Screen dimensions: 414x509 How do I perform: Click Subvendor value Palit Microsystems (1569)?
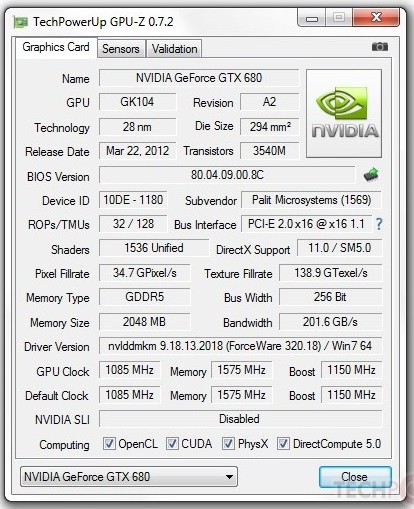(311, 200)
